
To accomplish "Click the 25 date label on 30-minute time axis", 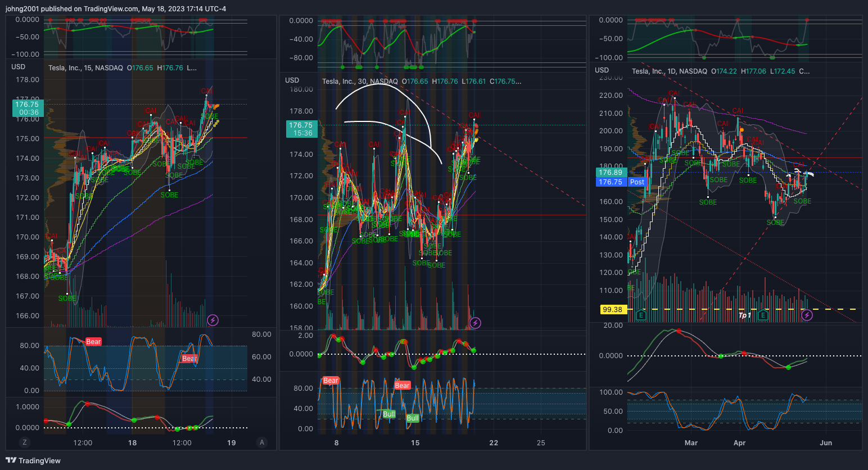I will (x=541, y=443).
